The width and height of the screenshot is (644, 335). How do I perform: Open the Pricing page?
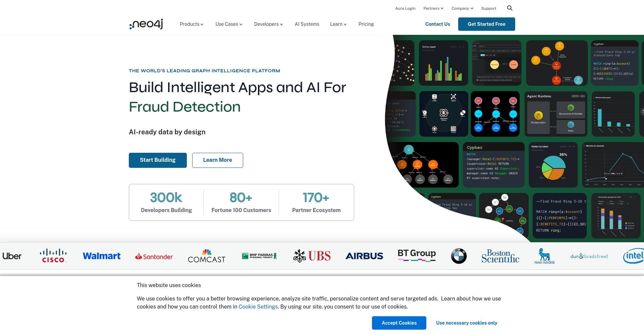(366, 24)
